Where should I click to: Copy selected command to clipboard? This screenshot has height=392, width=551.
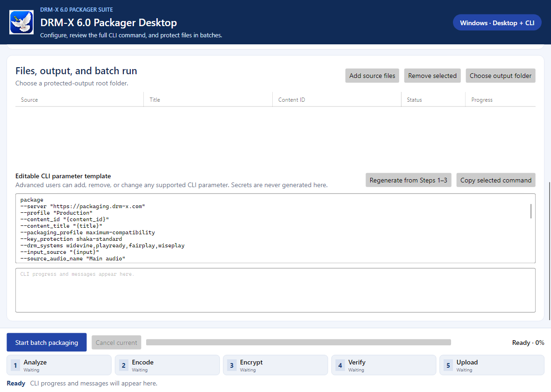tap(496, 180)
